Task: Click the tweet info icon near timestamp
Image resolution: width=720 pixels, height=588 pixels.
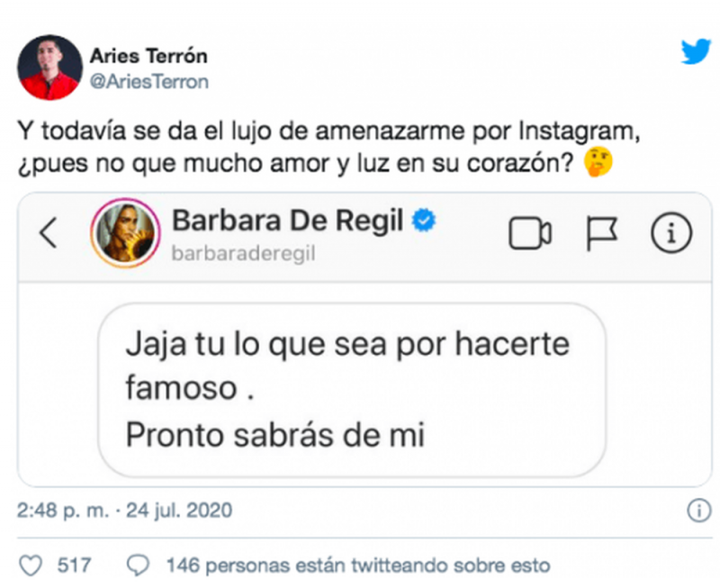Action: (699, 511)
